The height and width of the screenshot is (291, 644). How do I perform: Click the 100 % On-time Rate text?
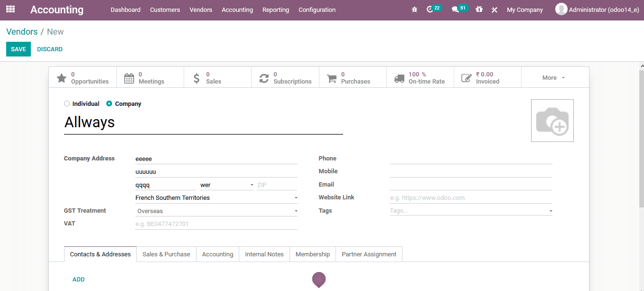click(x=427, y=78)
